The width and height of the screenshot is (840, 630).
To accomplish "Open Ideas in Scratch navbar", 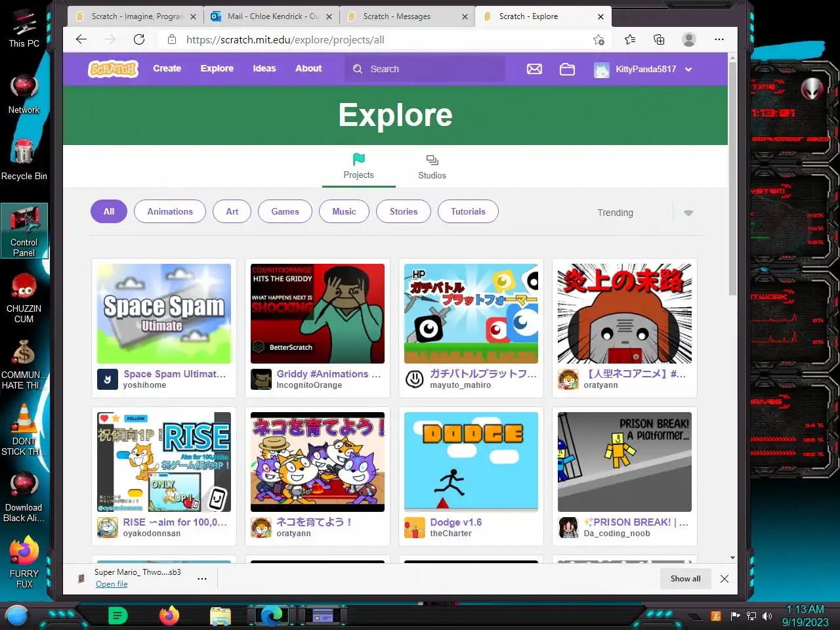I will [264, 68].
